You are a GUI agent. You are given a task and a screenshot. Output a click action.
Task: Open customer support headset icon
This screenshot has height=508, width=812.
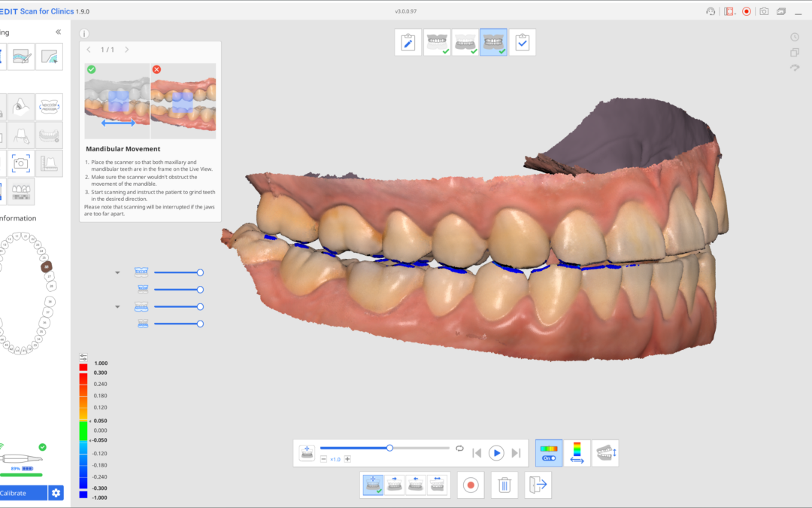coord(710,11)
